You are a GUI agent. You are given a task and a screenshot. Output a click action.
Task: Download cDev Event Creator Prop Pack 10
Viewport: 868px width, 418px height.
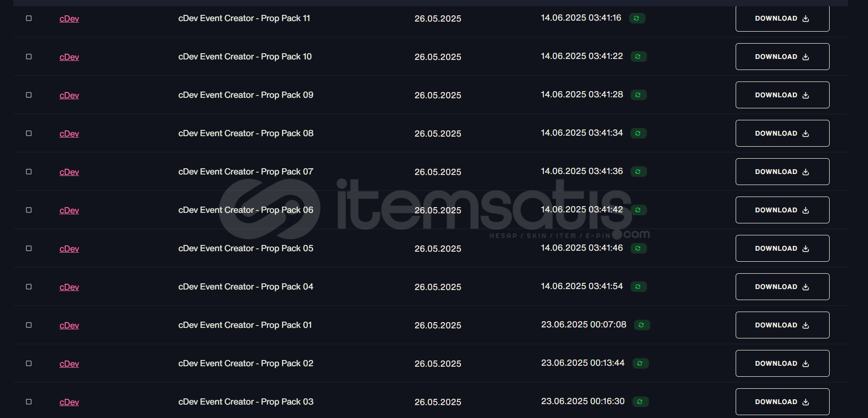click(x=782, y=57)
